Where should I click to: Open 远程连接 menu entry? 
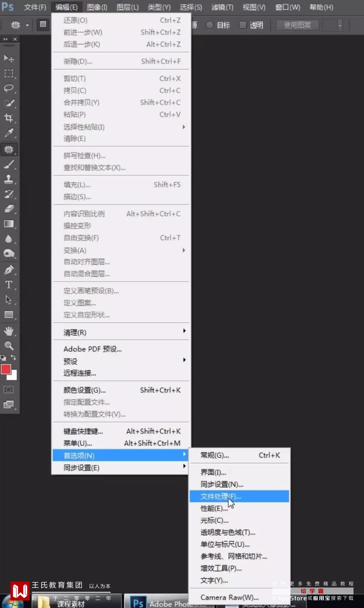click(x=121, y=373)
